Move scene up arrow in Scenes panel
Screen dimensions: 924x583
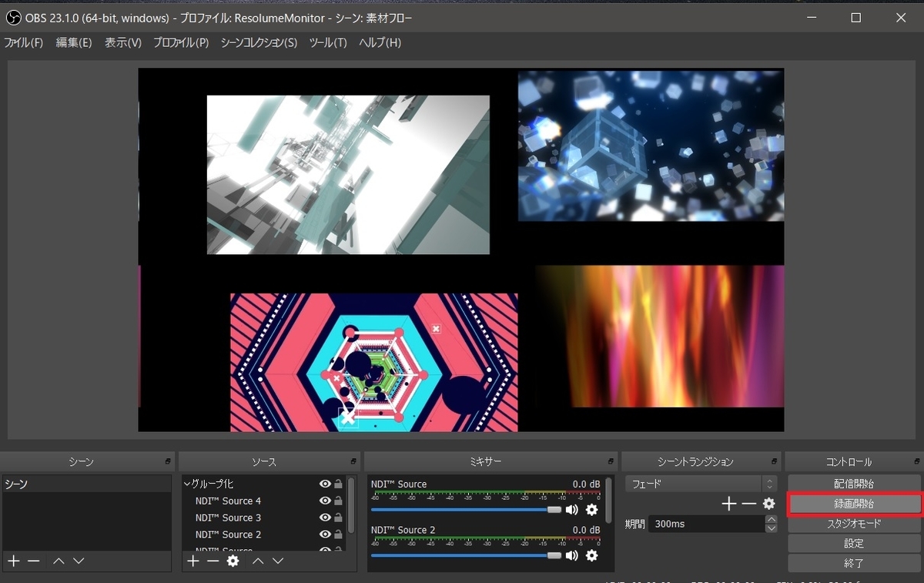(59, 561)
